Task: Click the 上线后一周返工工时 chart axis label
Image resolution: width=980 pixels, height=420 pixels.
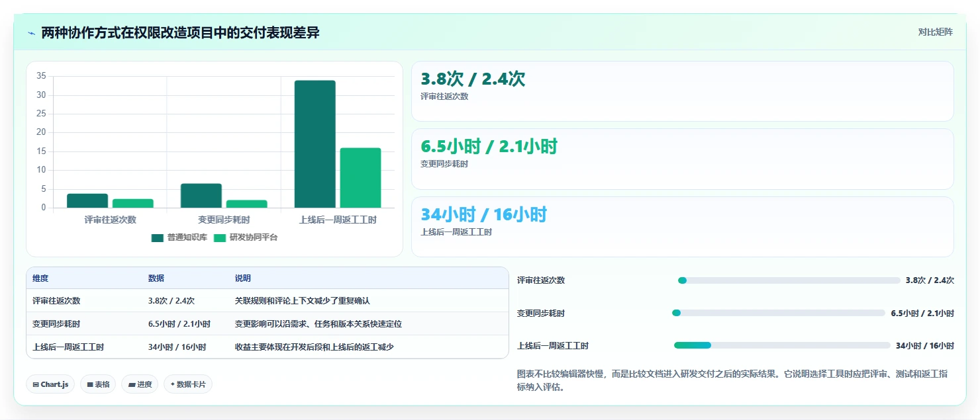Action: click(x=338, y=220)
